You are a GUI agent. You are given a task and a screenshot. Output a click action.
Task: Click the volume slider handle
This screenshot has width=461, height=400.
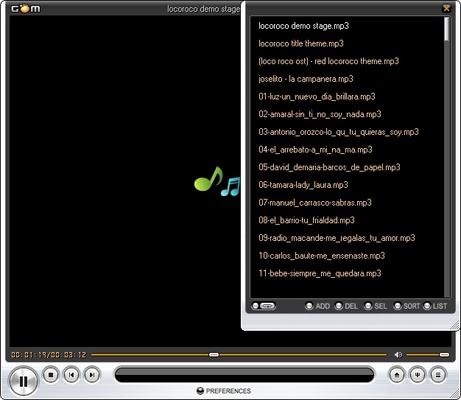click(444, 355)
